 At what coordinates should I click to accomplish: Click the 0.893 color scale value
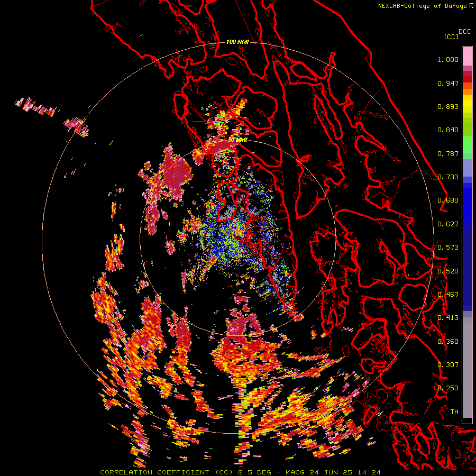(x=448, y=106)
